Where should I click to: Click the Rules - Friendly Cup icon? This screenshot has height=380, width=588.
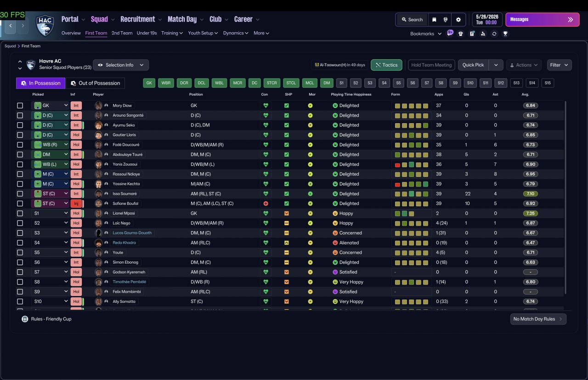[25, 319]
